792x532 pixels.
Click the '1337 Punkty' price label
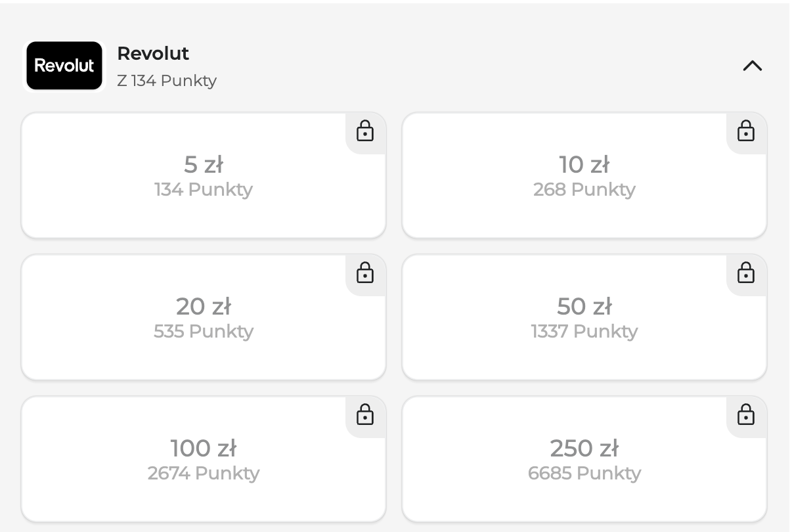tap(584, 332)
